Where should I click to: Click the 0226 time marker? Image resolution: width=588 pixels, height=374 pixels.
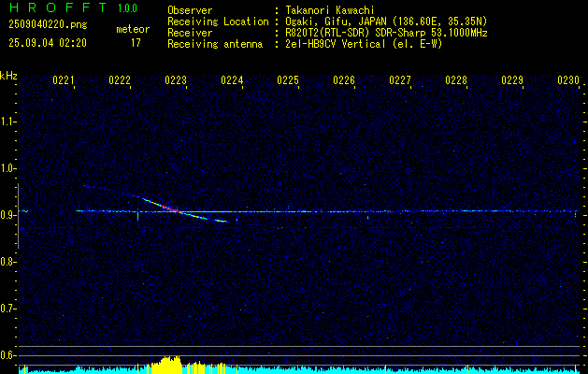pos(344,80)
